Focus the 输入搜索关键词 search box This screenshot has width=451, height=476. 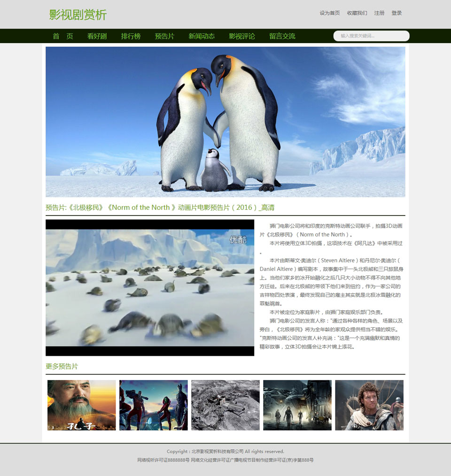372,36
